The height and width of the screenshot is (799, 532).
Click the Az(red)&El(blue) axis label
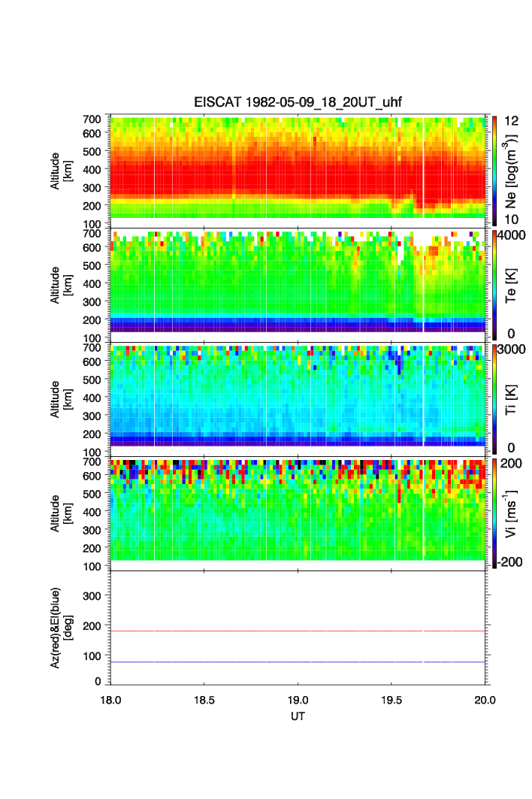pyautogui.click(x=60, y=627)
